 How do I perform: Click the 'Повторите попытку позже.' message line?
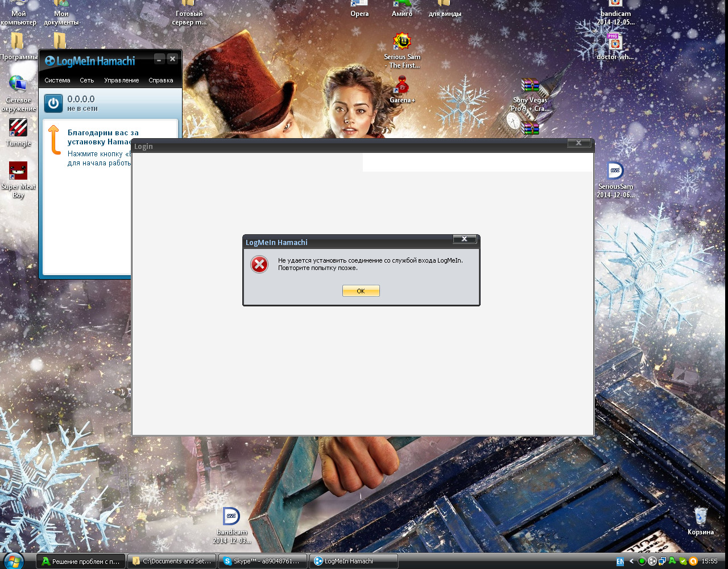[x=317, y=268]
